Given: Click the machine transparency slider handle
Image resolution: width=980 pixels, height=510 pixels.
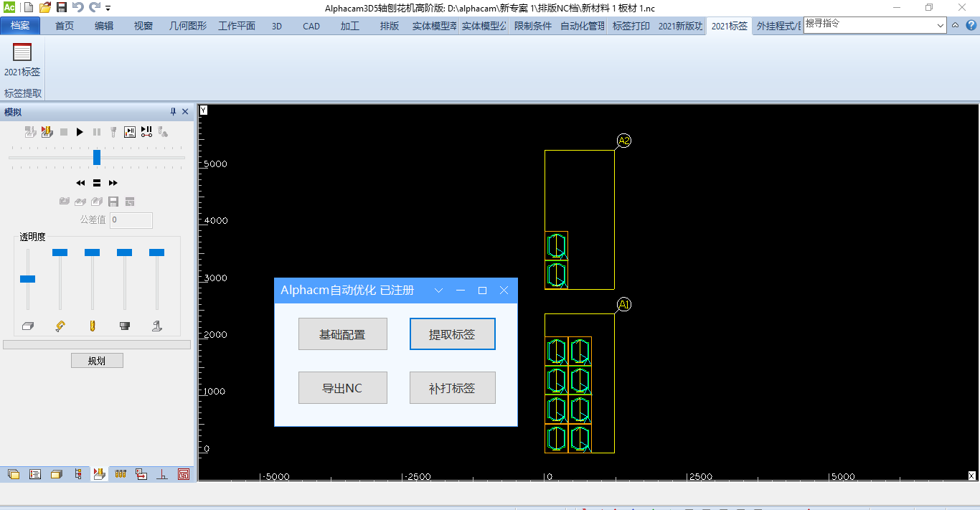Looking at the screenshot, I should (x=156, y=252).
